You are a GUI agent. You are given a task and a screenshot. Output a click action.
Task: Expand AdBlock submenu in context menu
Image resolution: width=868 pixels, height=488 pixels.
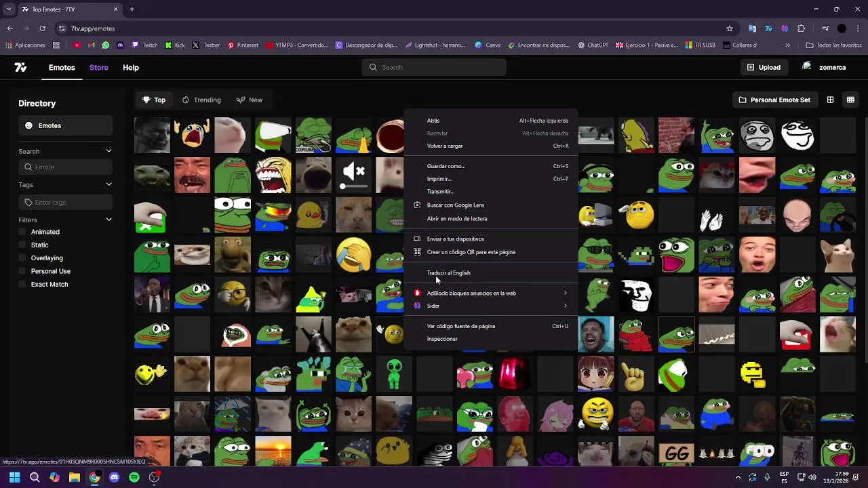(x=490, y=293)
